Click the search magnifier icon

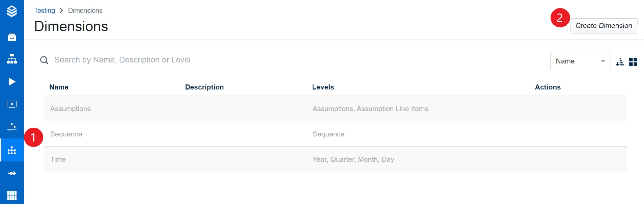point(44,60)
